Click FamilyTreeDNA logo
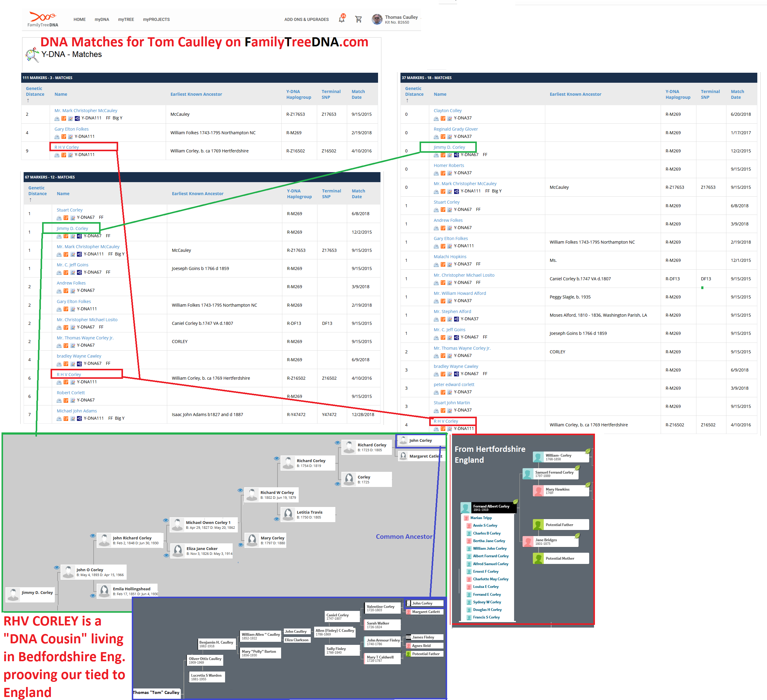The image size is (767, 700). [x=43, y=19]
